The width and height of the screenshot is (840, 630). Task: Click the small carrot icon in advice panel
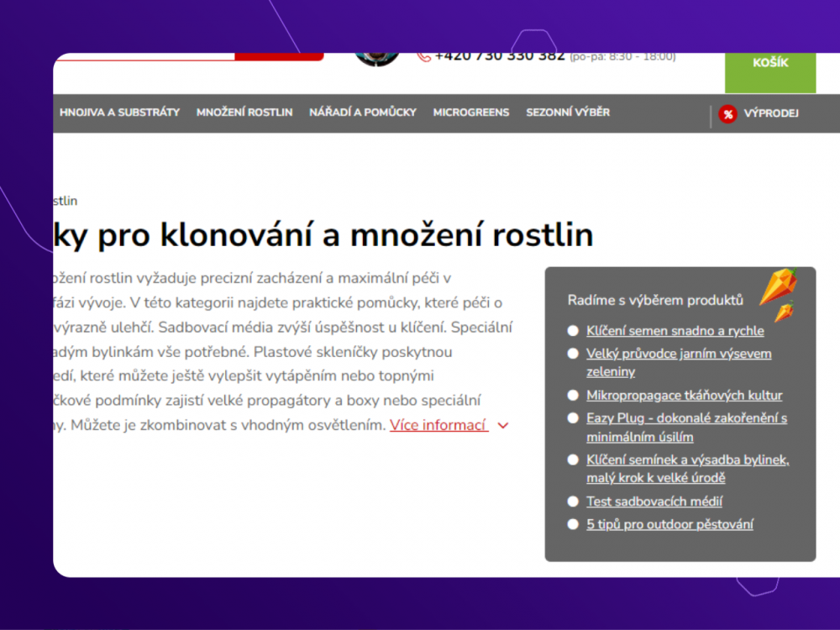[783, 312]
